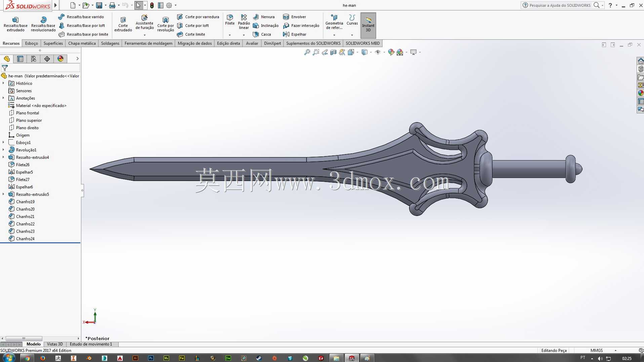Expand the Ressalto-extrusão4 feature node
The width and height of the screenshot is (644, 362).
click(3, 157)
